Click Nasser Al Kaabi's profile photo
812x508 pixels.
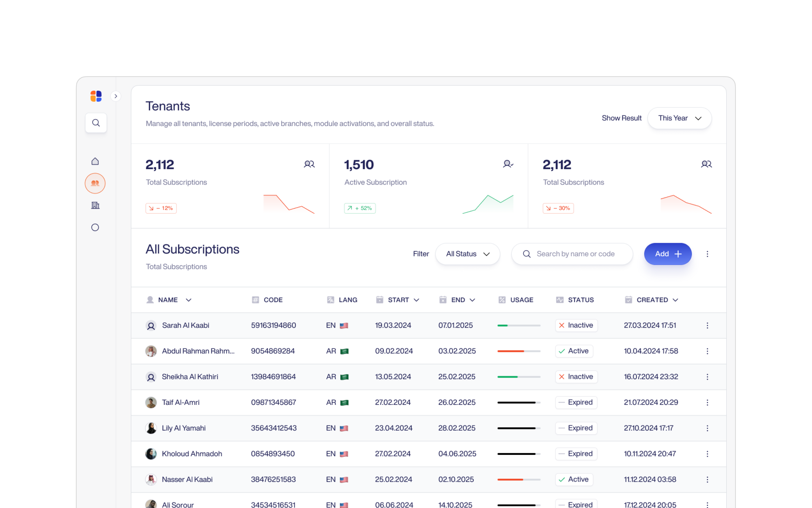pyautogui.click(x=151, y=480)
